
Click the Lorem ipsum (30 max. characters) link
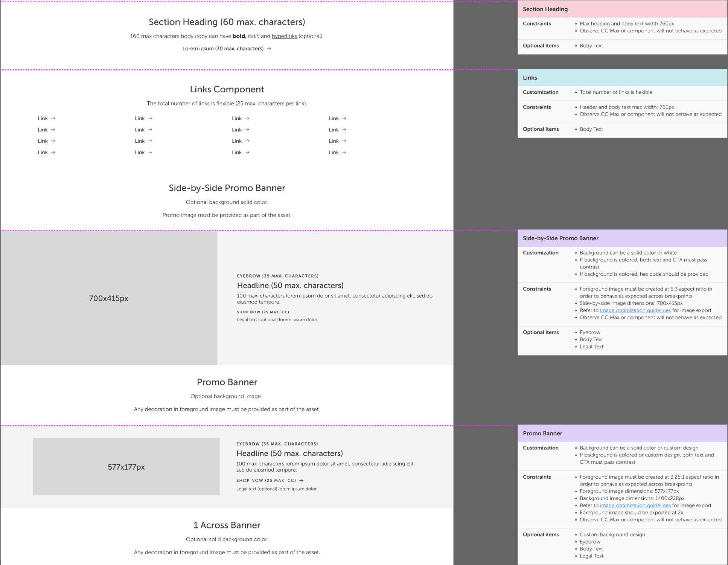click(x=223, y=49)
